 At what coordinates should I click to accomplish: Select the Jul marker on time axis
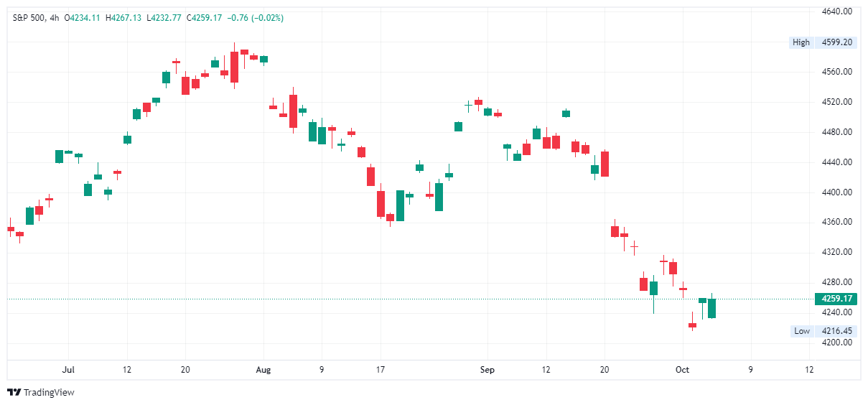point(68,371)
